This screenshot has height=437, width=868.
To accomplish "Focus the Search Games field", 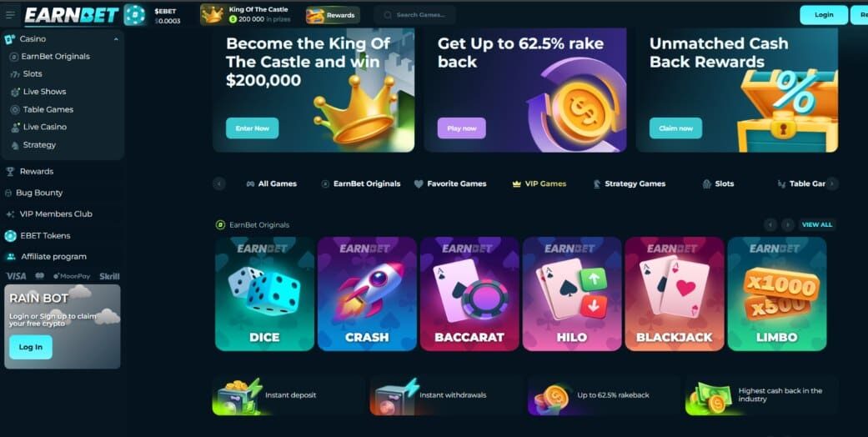I will pyautogui.click(x=414, y=15).
